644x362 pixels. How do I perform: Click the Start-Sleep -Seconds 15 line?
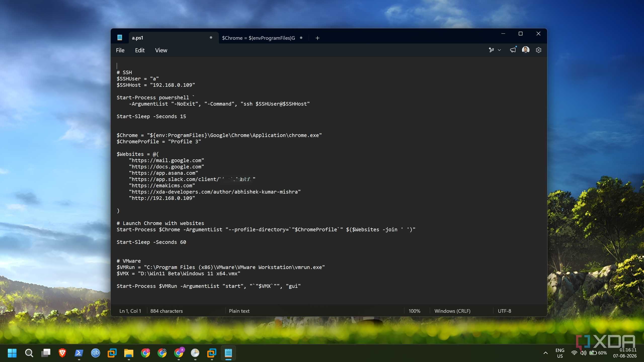151,116
